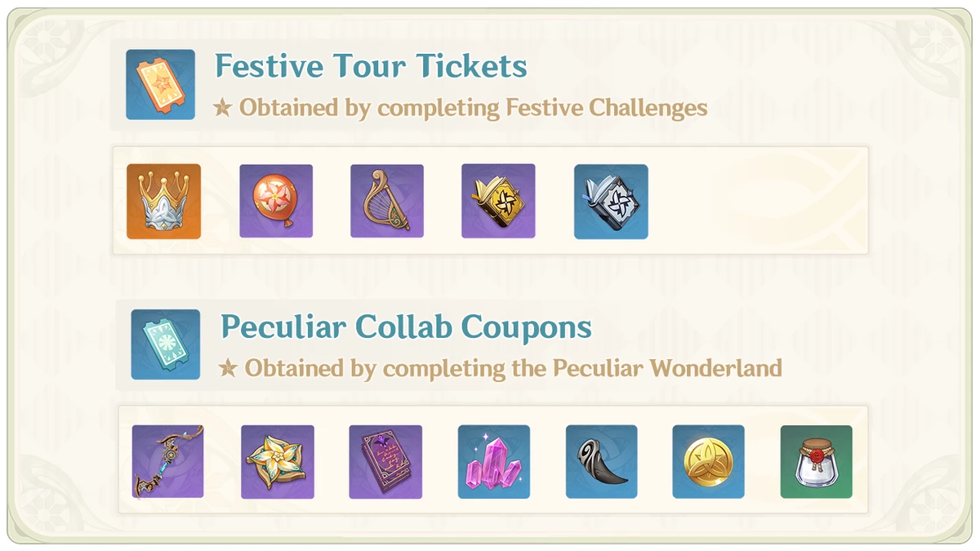Click the star before Peculiar Wonderland text
Image resolution: width=980 pixels, height=551 pixels.
point(229,368)
